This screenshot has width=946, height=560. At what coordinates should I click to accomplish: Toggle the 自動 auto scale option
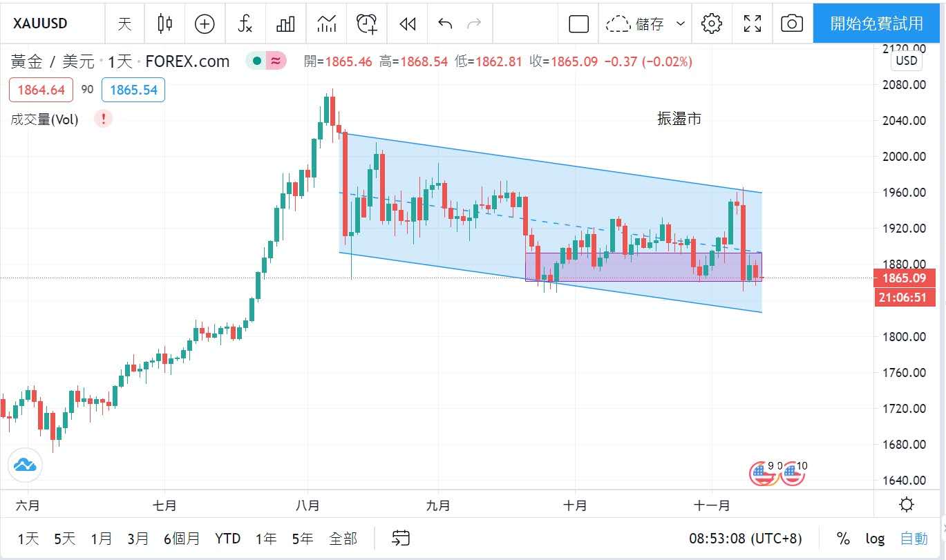coord(914,539)
